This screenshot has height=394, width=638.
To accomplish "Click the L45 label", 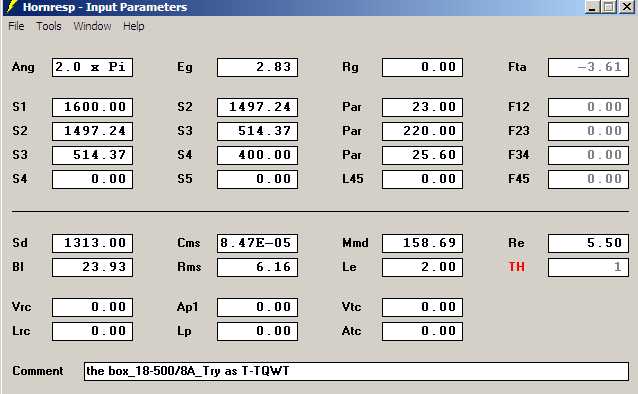I will point(353,179).
